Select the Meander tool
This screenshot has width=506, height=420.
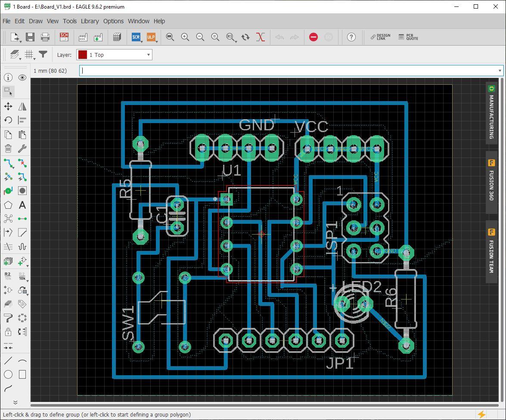click(x=22, y=247)
